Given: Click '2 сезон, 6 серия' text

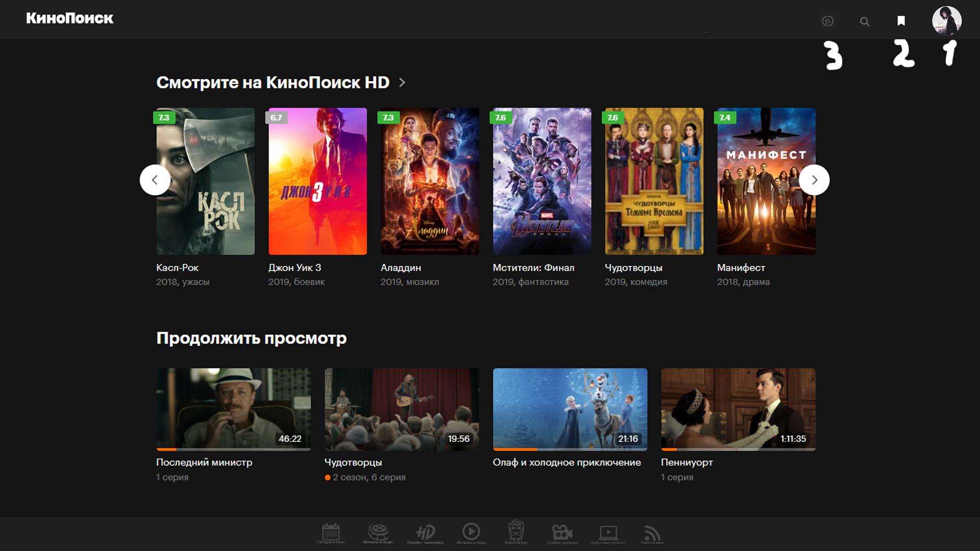Looking at the screenshot, I should (x=369, y=477).
